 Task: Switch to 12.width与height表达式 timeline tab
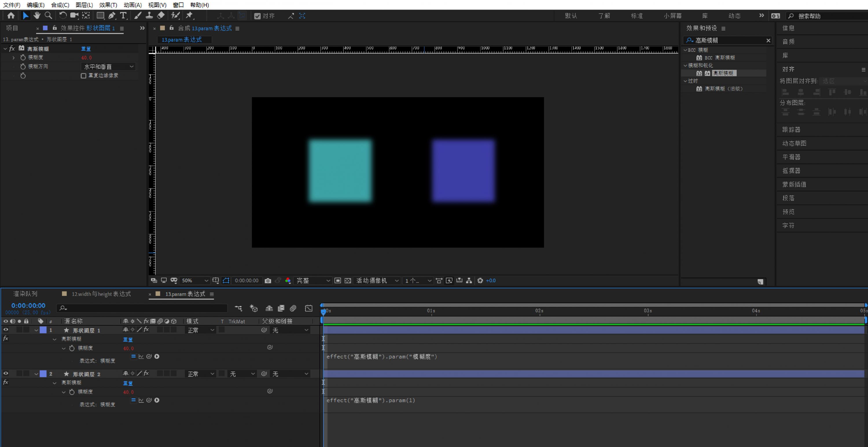pos(101,294)
